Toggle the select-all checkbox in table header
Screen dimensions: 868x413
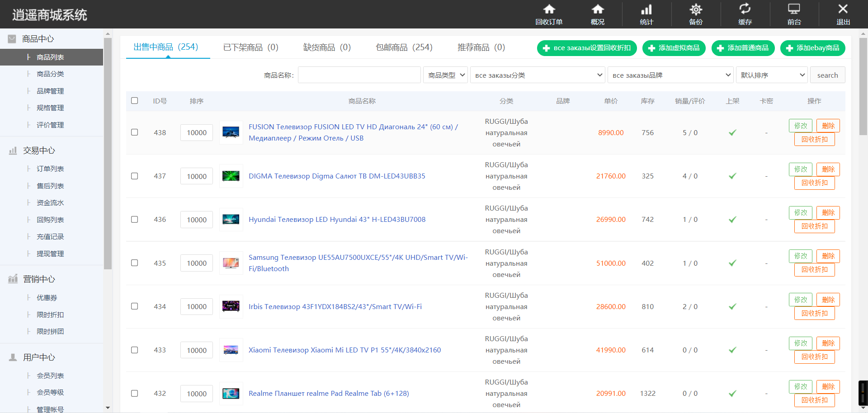point(134,100)
